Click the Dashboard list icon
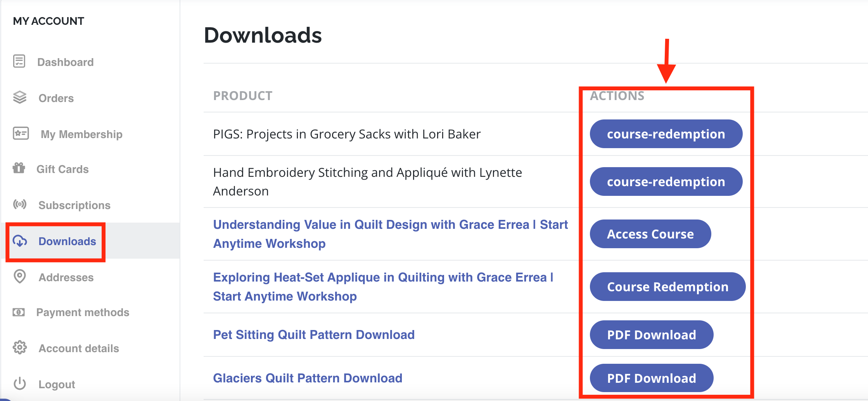This screenshot has height=401, width=868. [19, 61]
